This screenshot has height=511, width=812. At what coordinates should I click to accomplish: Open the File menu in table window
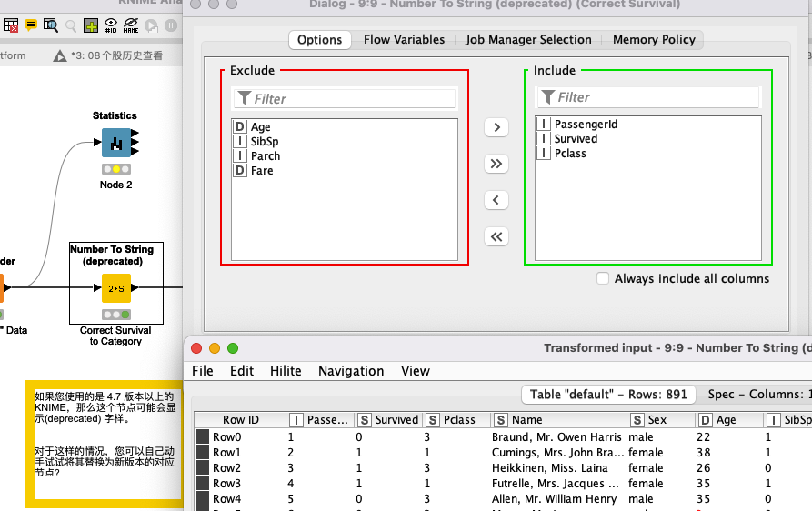coord(203,371)
